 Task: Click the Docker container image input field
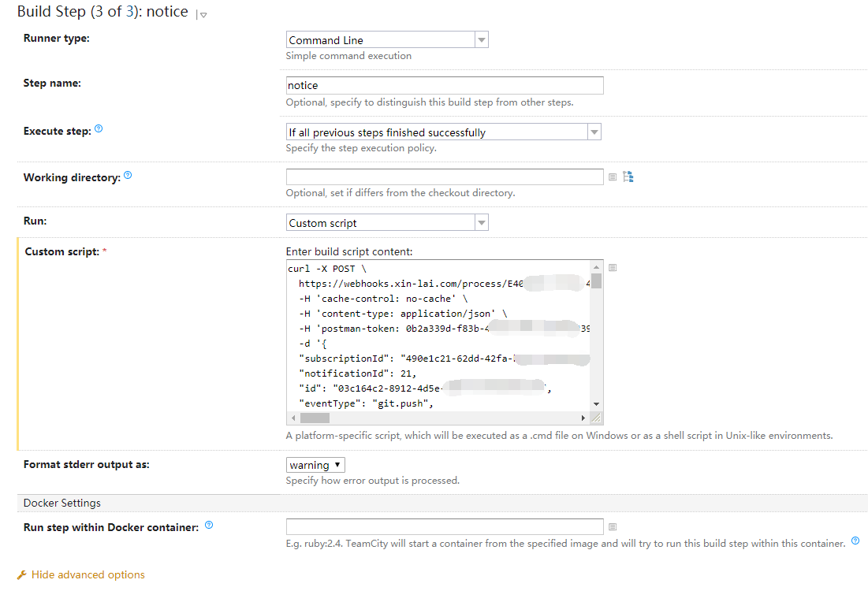[x=445, y=527]
